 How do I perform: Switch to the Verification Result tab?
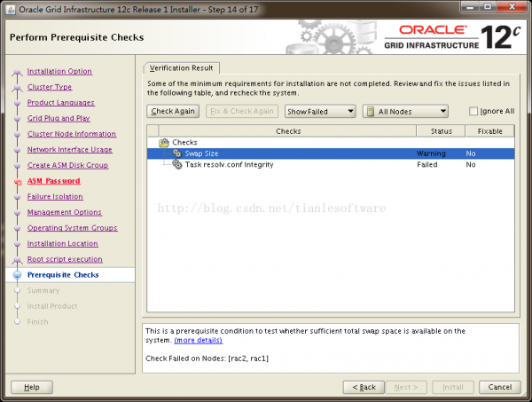tap(182, 68)
